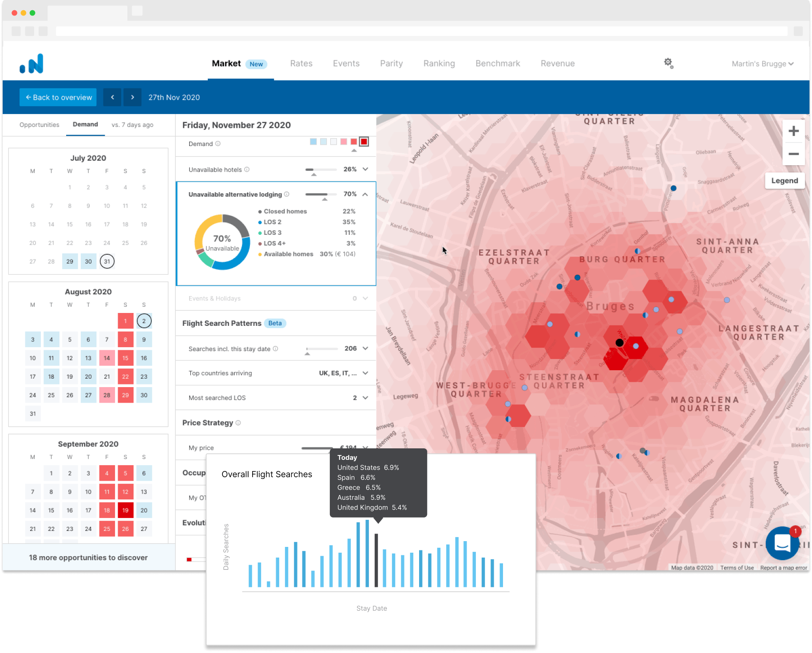Switch to the Rates tab
Screen dimensions: 812x653
pos(301,63)
